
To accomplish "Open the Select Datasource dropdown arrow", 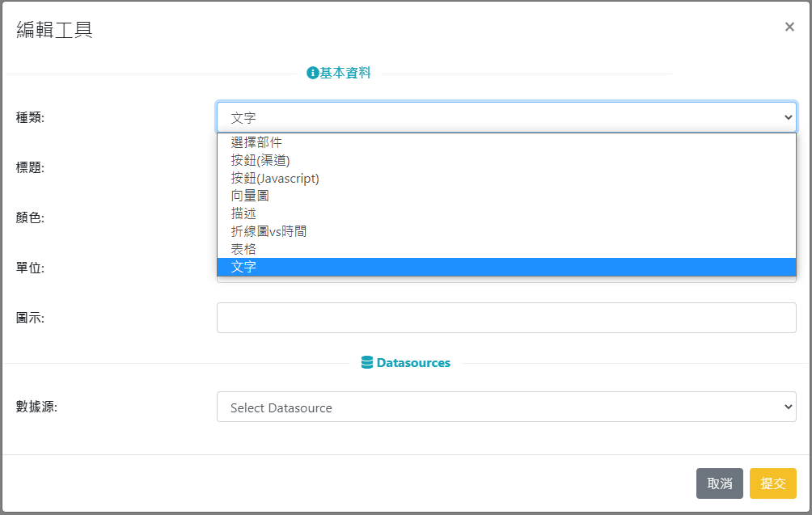I will (789, 407).
